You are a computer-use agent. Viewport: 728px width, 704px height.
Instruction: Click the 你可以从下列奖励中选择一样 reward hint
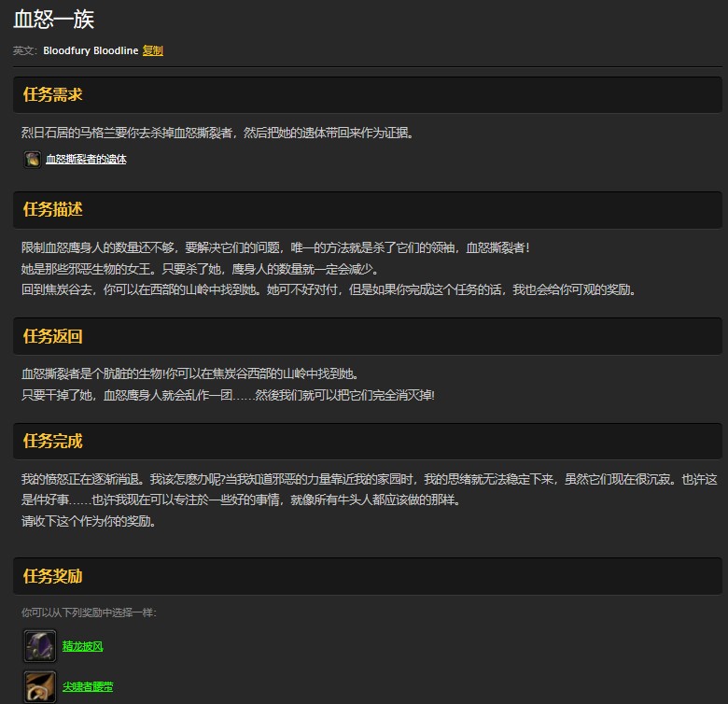click(x=89, y=612)
